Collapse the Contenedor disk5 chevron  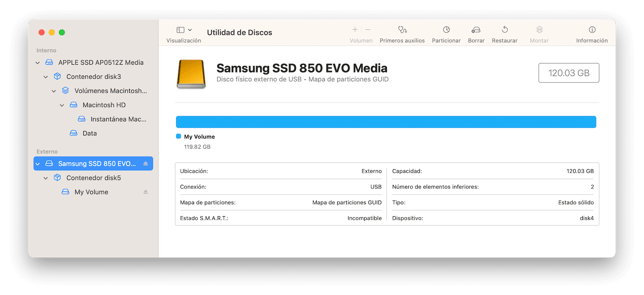45,178
